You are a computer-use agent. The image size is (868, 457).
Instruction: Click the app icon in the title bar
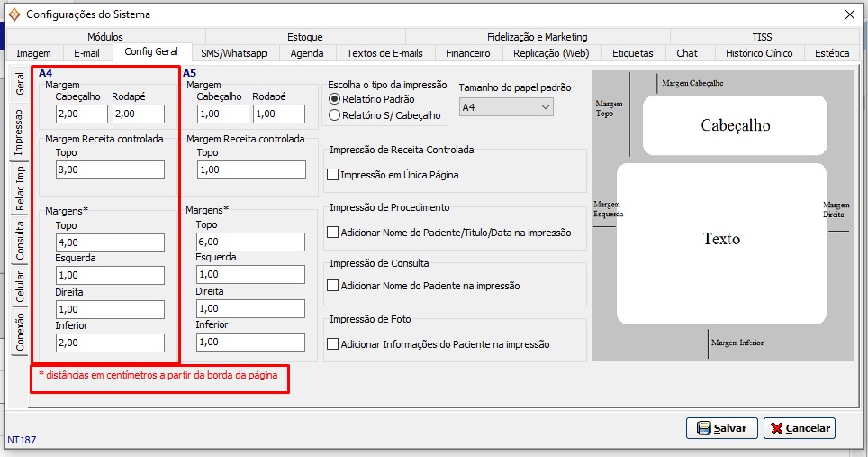click(x=14, y=14)
